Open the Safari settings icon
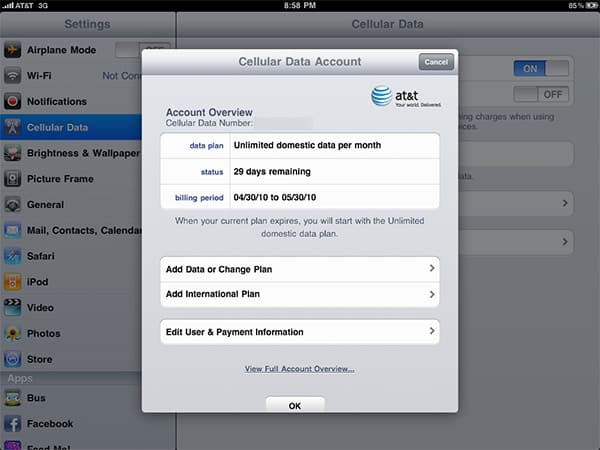 [x=13, y=255]
